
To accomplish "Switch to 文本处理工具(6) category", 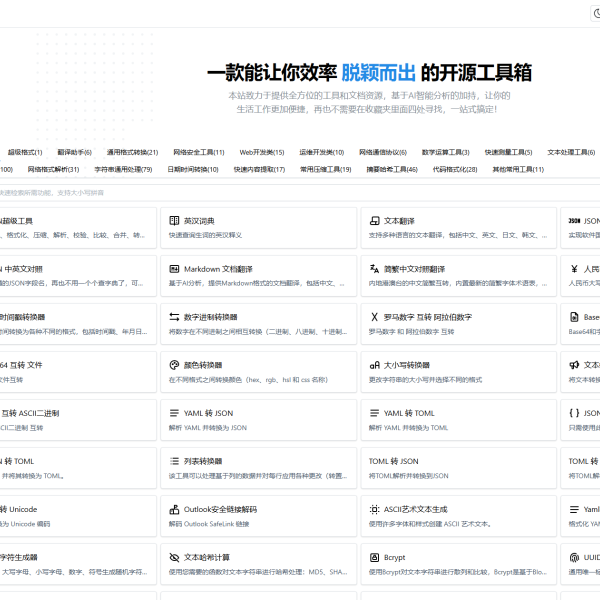I will pyautogui.click(x=571, y=152).
